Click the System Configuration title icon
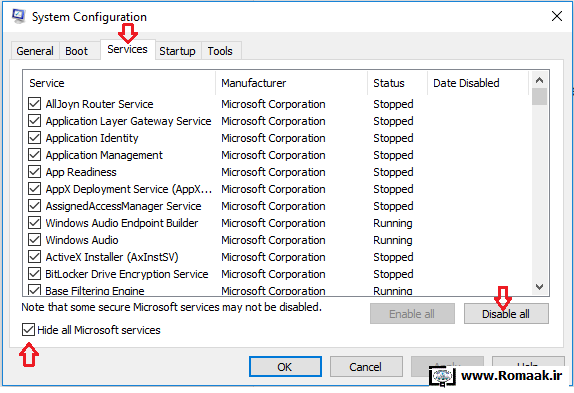The image size is (574, 393). 18,16
